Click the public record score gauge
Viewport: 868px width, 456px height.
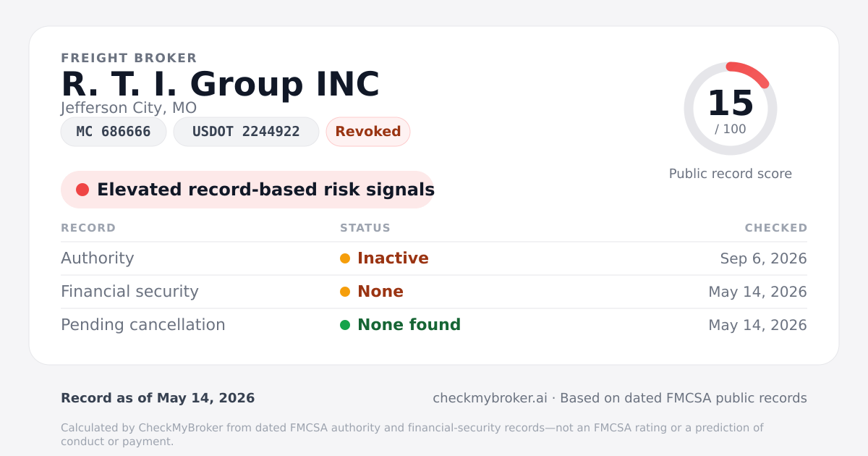[x=731, y=109]
